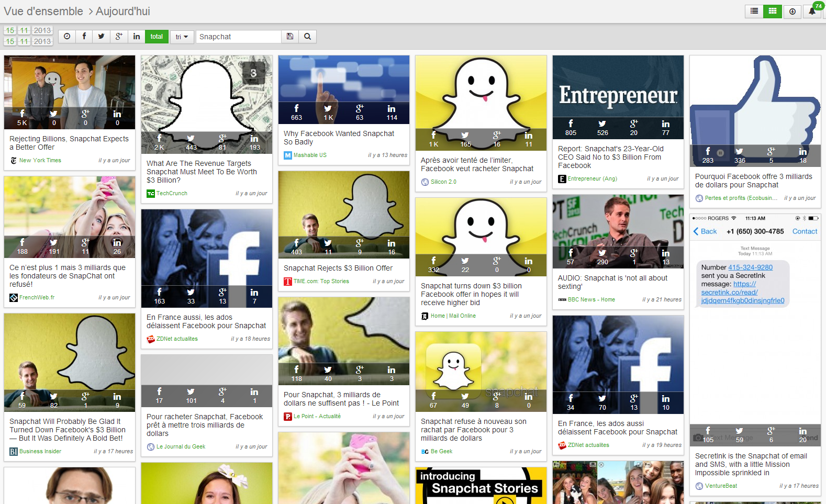Open TIME.com: Top Stories source
The width and height of the screenshot is (826, 504).
[x=321, y=281]
